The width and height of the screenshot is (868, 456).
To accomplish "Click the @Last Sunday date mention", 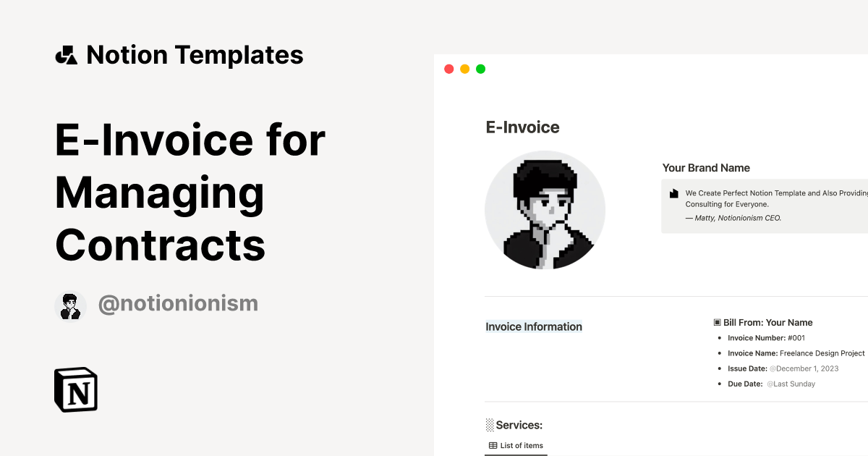I will [791, 384].
